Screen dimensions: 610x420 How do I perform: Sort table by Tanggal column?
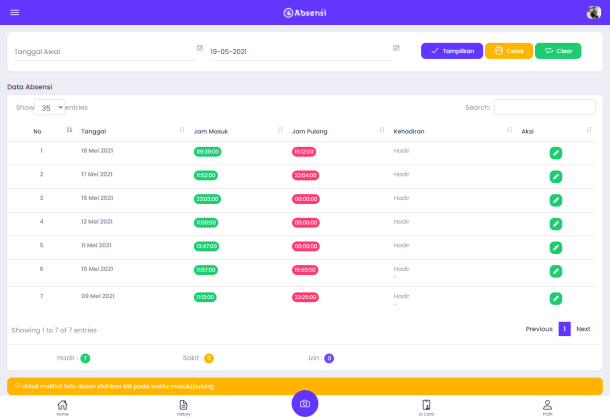pos(181,130)
